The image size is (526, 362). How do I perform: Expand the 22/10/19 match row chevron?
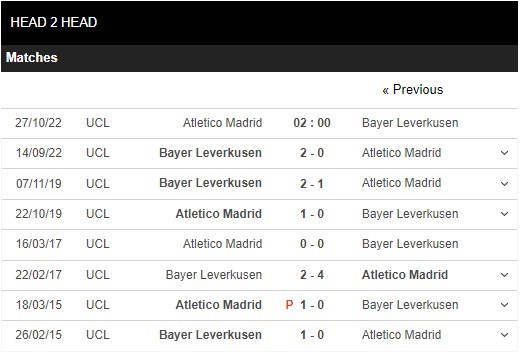pos(504,214)
